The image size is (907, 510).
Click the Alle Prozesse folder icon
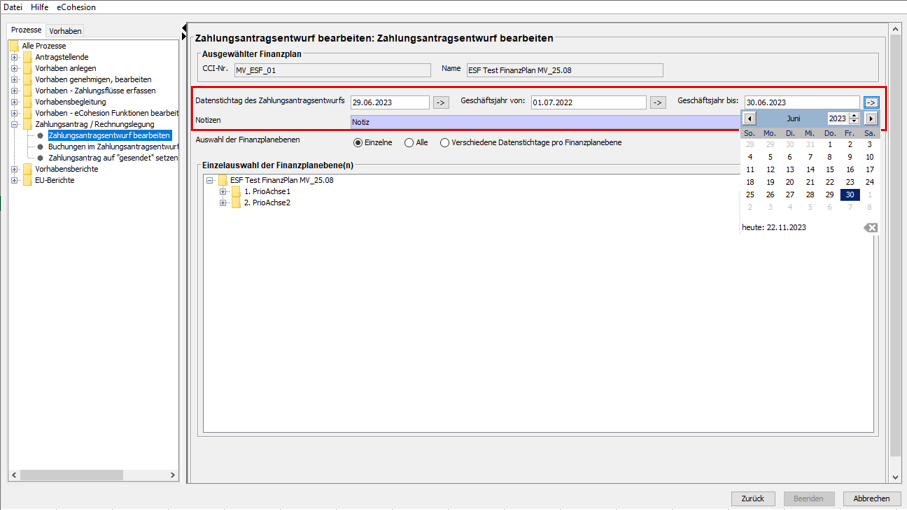coord(14,46)
